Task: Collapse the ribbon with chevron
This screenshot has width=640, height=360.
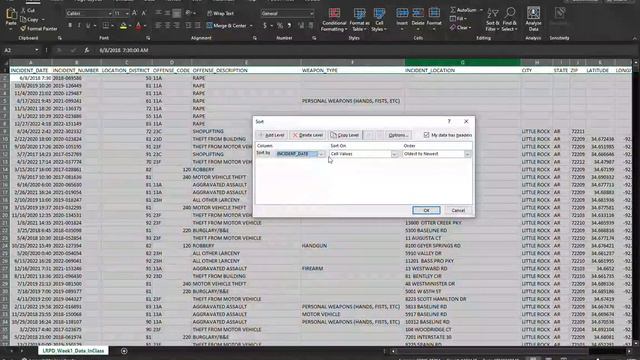Action: coord(634,38)
